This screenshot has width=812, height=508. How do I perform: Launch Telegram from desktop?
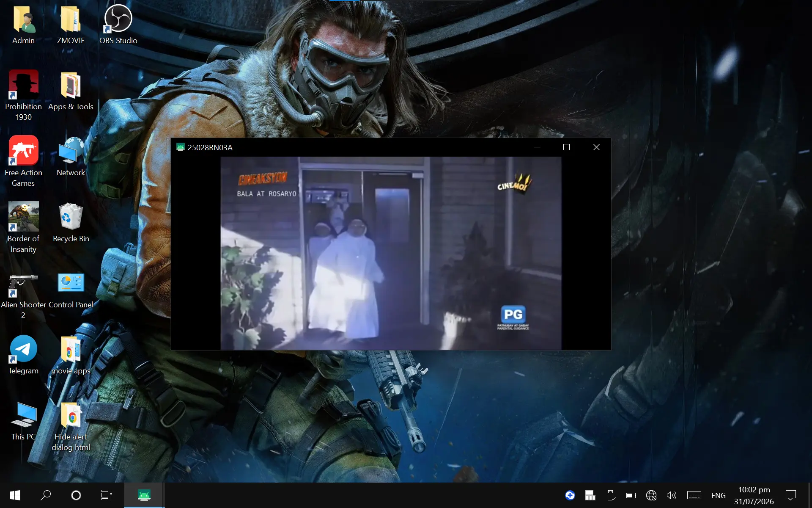click(23, 355)
